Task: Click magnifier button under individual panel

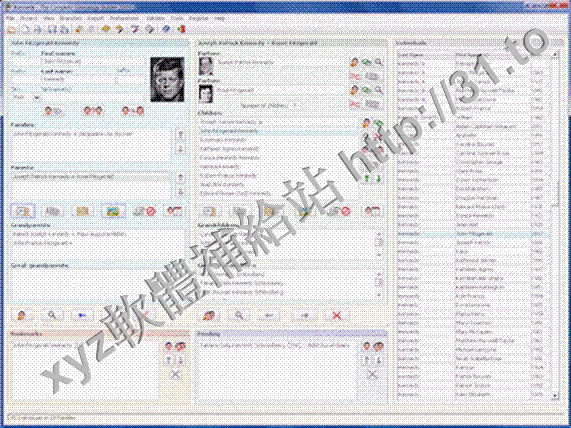Action: (52, 315)
